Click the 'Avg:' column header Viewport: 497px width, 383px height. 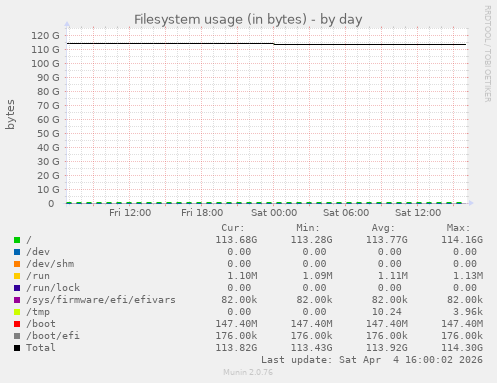tap(383, 228)
